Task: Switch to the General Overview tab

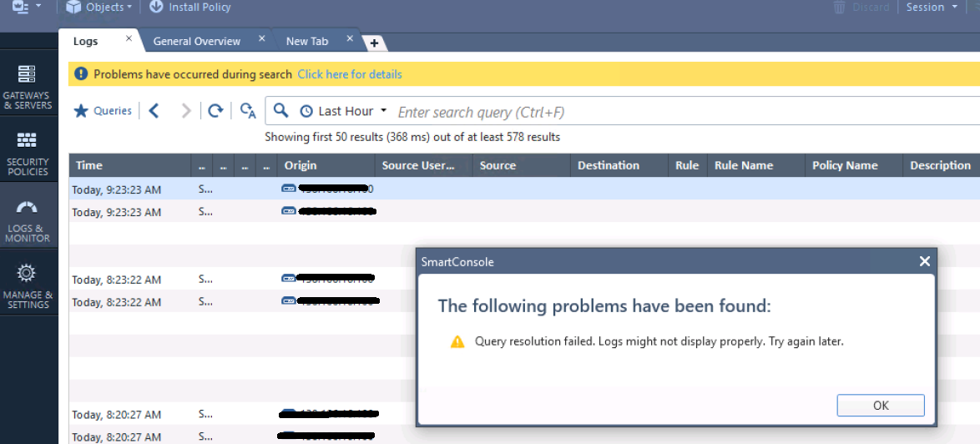Action: click(196, 41)
